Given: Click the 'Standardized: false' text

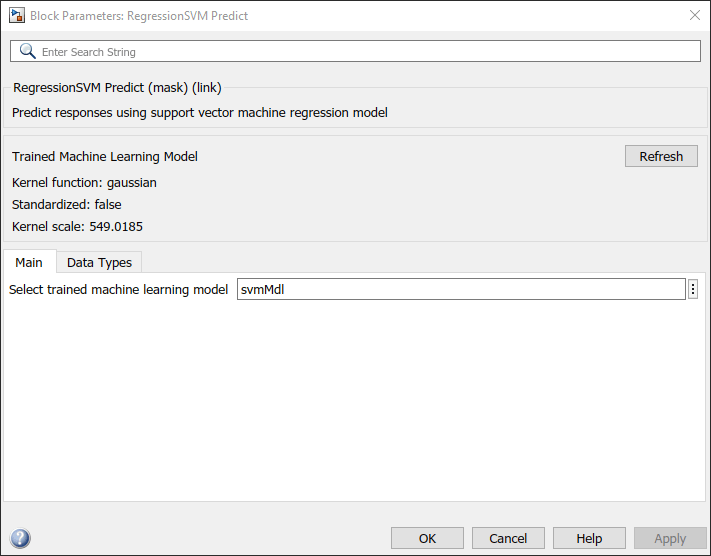Looking at the screenshot, I should coord(66,204).
